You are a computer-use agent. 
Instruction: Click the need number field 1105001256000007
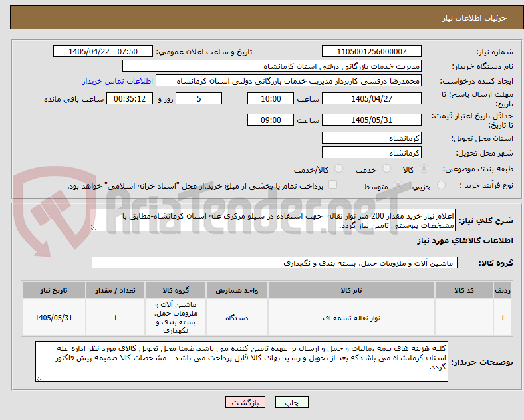(x=372, y=51)
